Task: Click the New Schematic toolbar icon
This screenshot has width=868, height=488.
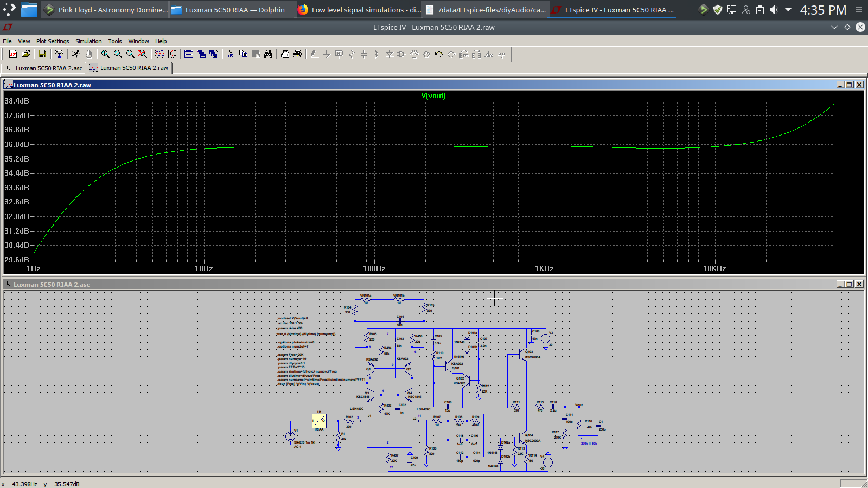Action: coord(13,54)
